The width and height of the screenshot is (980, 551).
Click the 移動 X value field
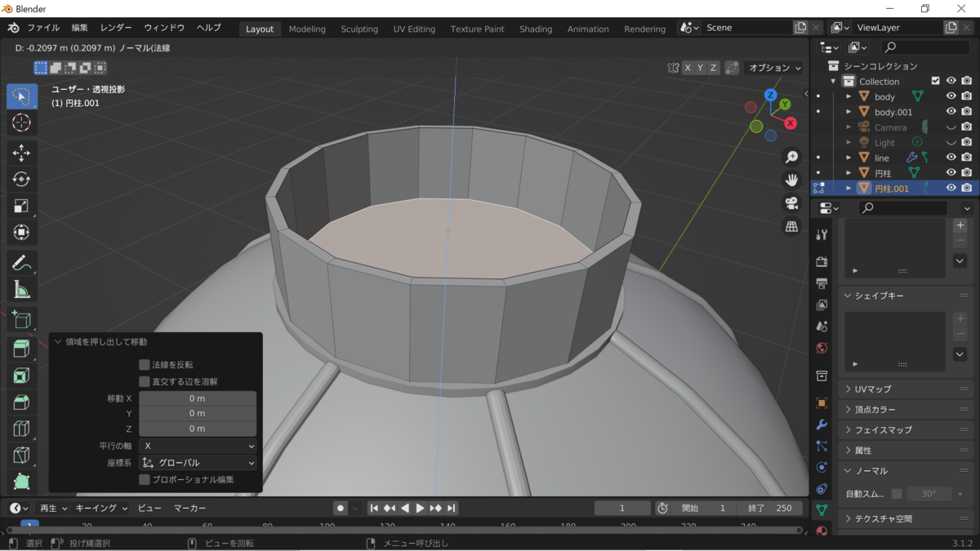tap(198, 398)
